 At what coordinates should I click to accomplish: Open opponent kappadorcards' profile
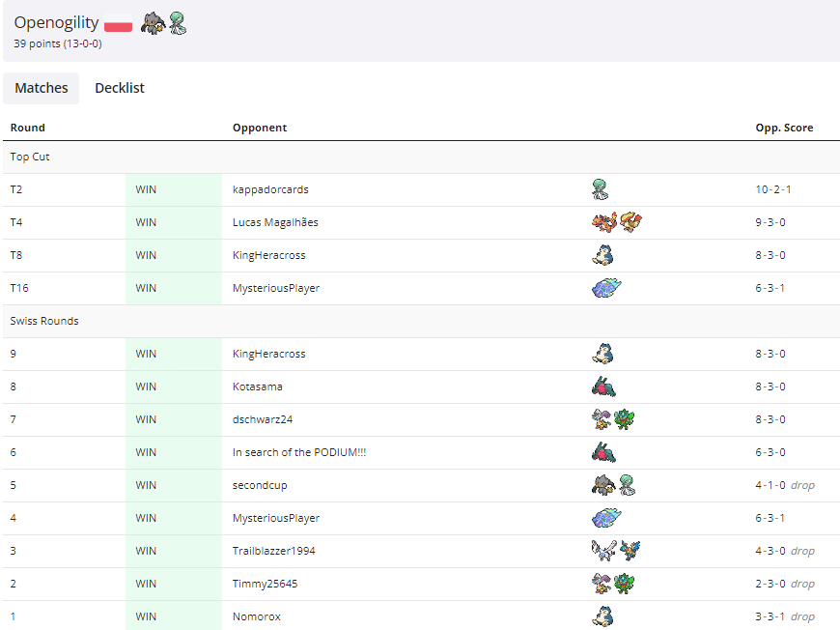coord(270,189)
